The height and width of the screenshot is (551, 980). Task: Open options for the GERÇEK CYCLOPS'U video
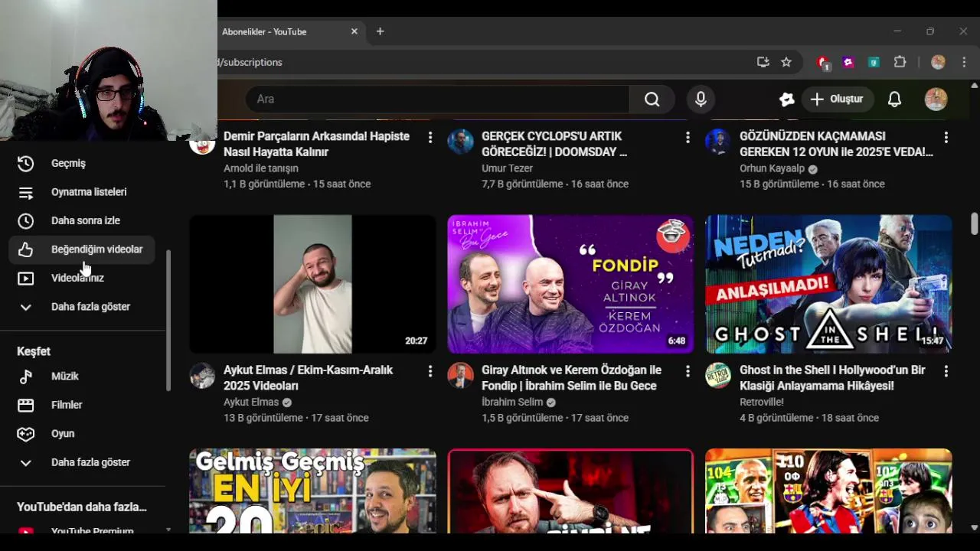(688, 137)
